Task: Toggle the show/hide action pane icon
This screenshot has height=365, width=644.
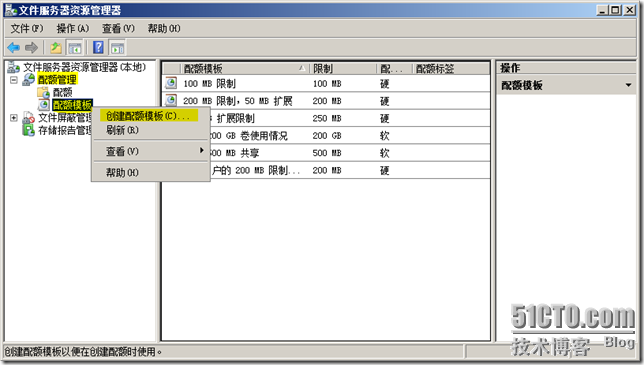Action: pyautogui.click(x=117, y=48)
